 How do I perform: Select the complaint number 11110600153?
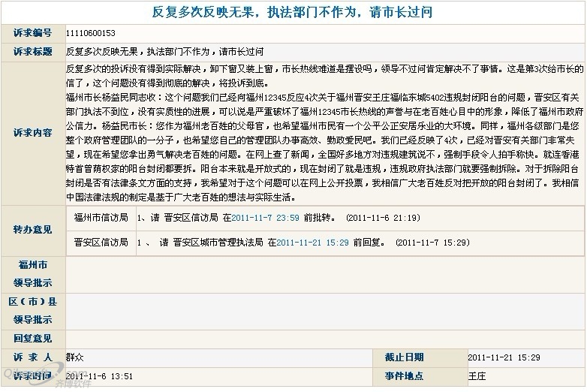tap(90, 33)
